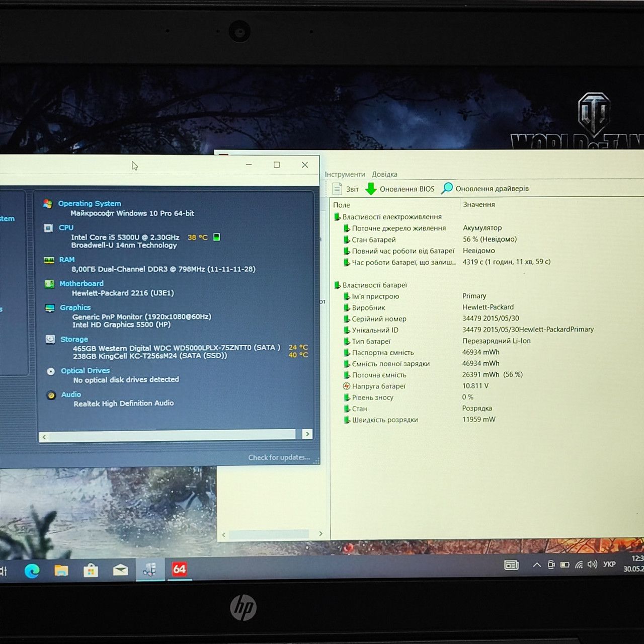Click the Audio speaker icon in Speccy
This screenshot has width=644, height=644.
pos(51,395)
